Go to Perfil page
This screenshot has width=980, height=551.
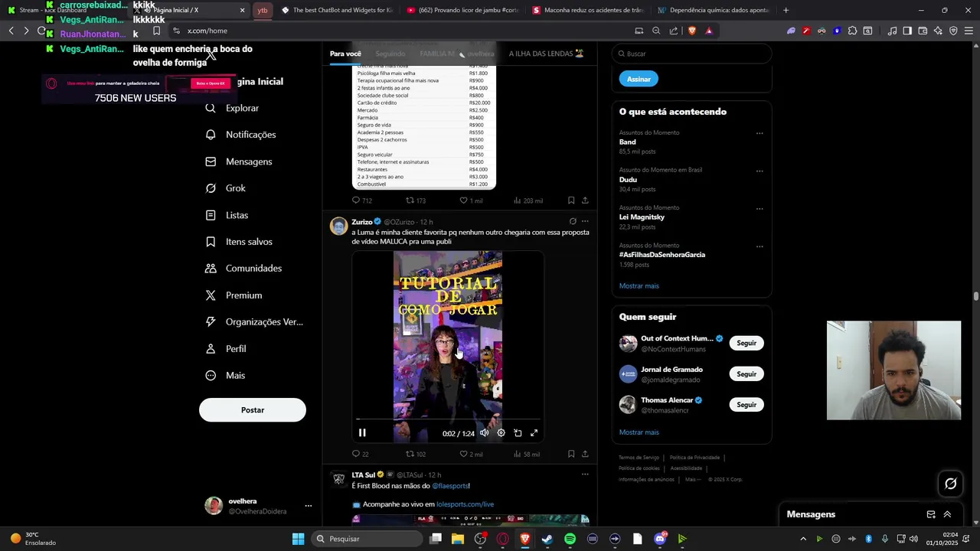pos(226,349)
